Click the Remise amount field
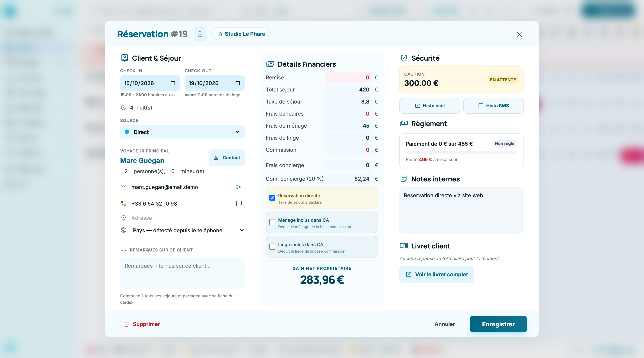The height and width of the screenshot is (358, 644). pyautogui.click(x=349, y=77)
